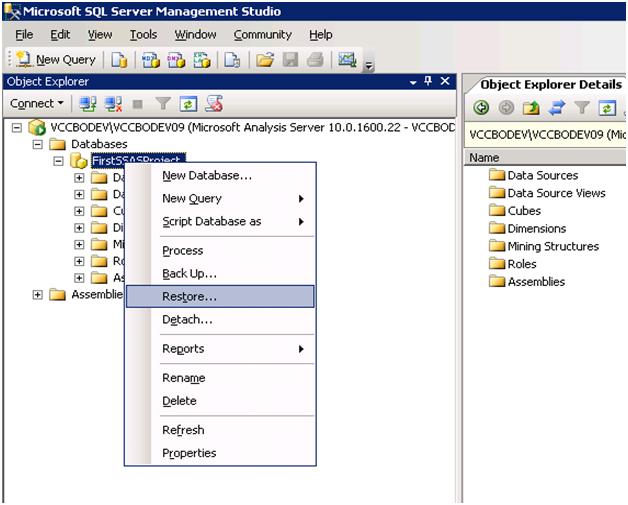Open the File menu

pos(24,35)
